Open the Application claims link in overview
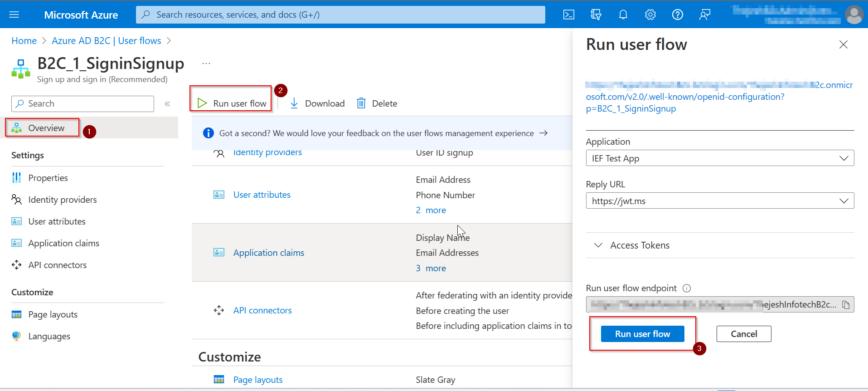868x391 pixels. [269, 253]
